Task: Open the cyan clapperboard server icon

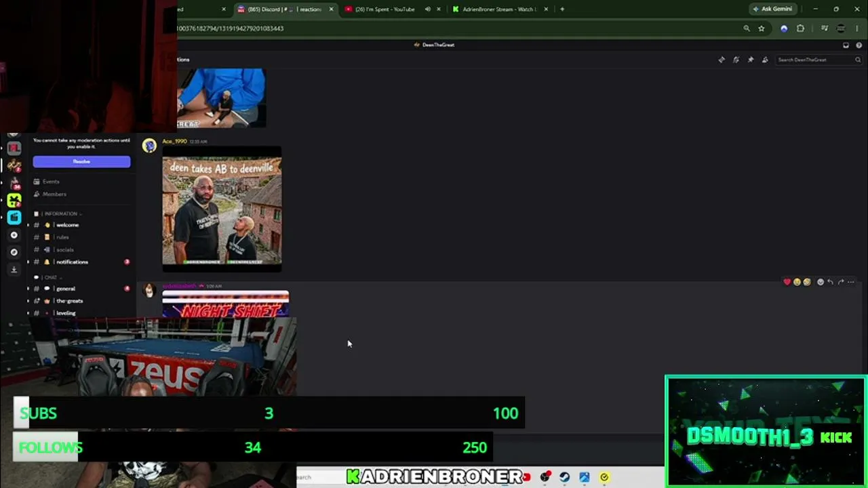Action: point(14,217)
